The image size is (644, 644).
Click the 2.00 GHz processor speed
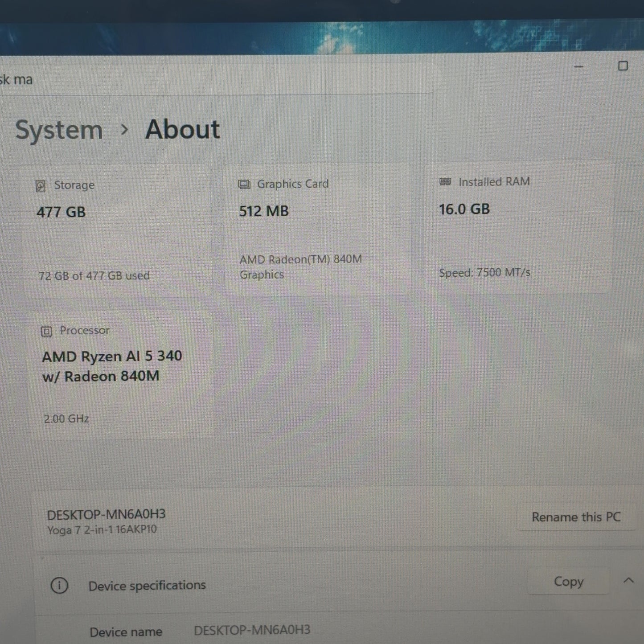(x=66, y=419)
